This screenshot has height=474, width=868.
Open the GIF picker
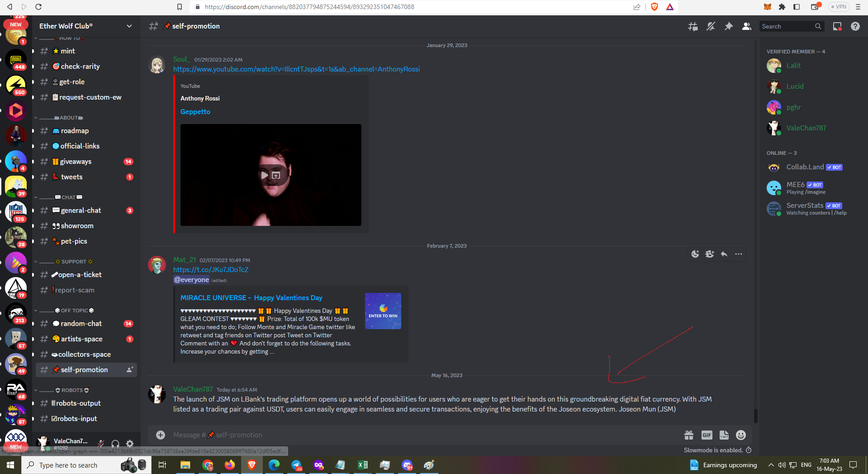[x=707, y=435]
